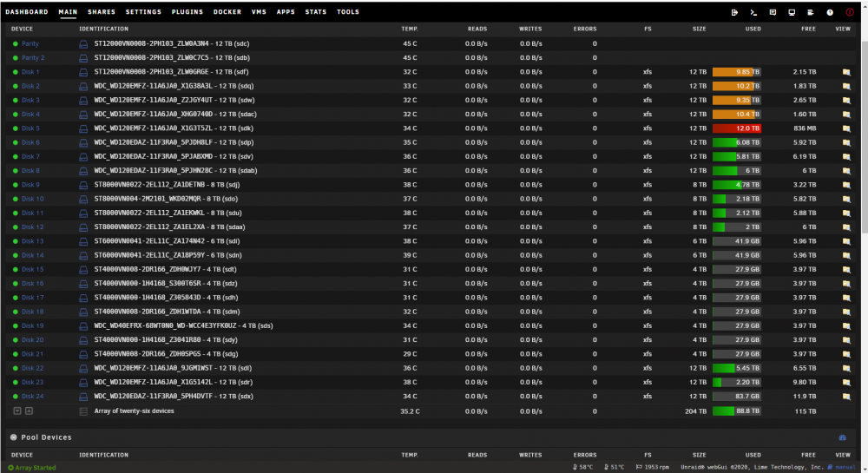Open the web Terminal icon
Image resolution: width=868 pixels, height=473 pixels.
pos(753,12)
